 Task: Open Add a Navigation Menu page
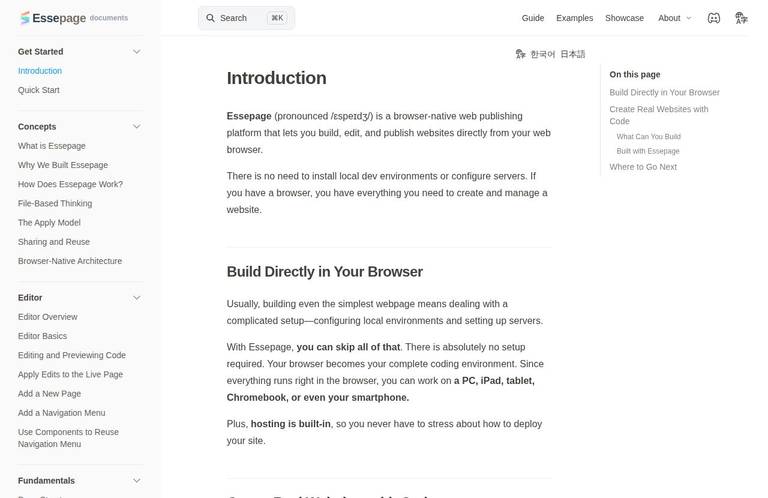click(61, 413)
